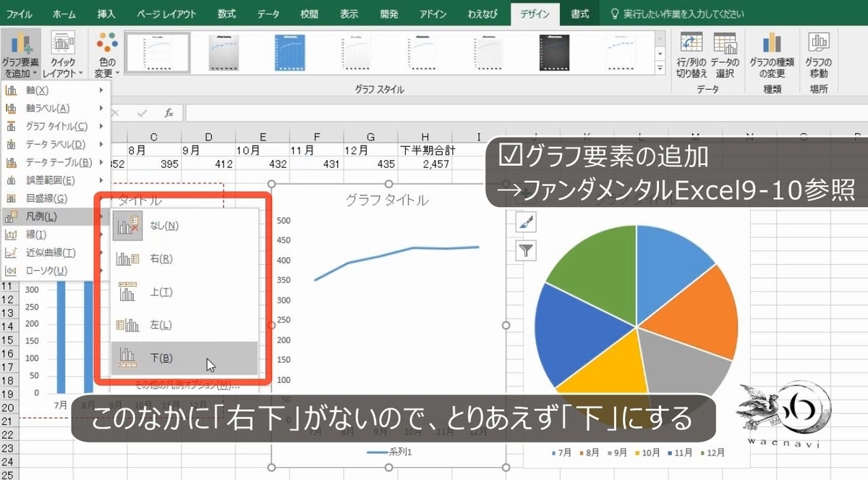Choose legend position 右(R)
868x480 pixels.
click(184, 258)
